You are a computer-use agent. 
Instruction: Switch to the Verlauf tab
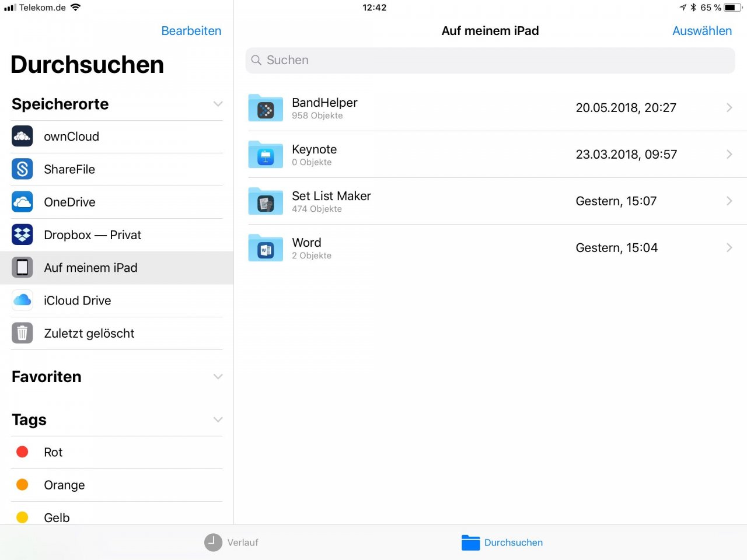(231, 542)
